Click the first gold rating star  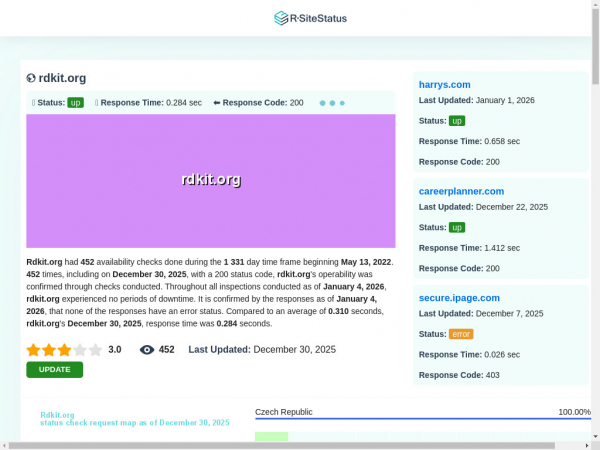[x=34, y=350]
